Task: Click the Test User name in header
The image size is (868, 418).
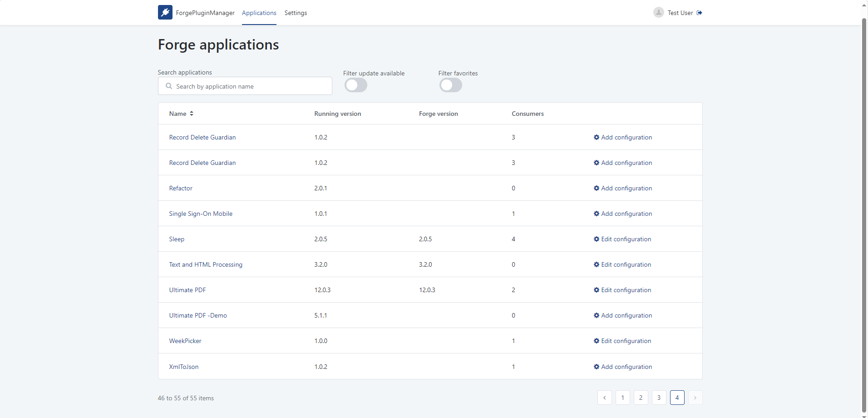Action: 680,13
